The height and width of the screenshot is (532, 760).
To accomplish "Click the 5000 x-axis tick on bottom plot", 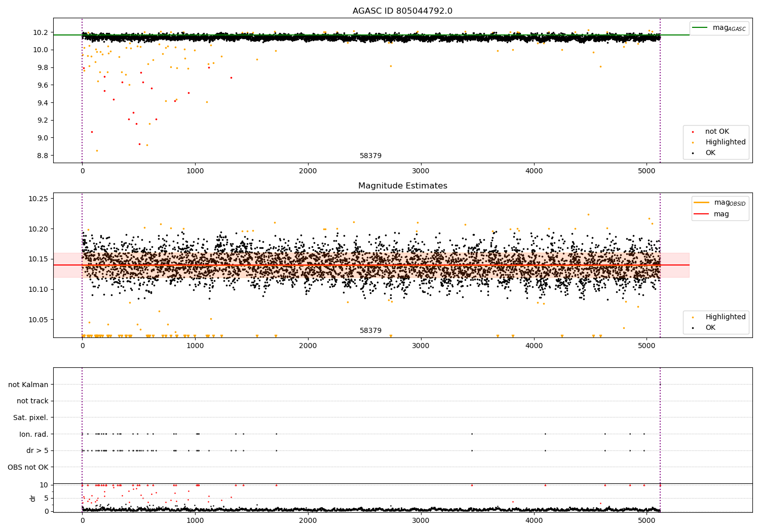I will tap(647, 520).
